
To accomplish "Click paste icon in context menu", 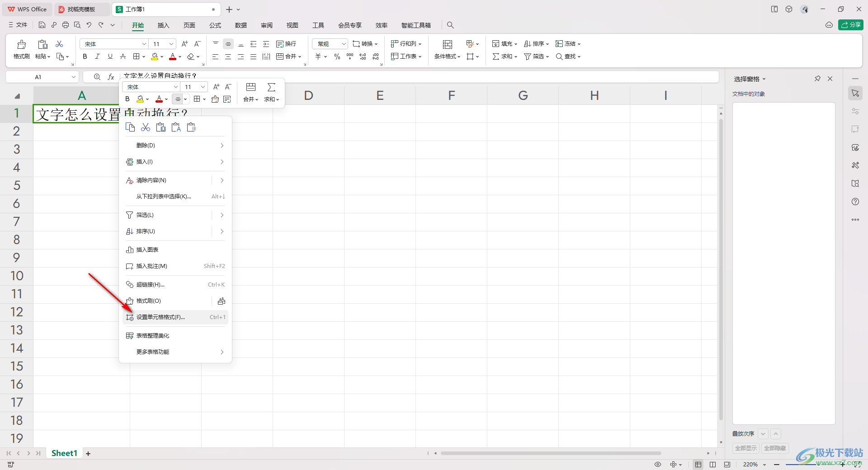I will [160, 127].
